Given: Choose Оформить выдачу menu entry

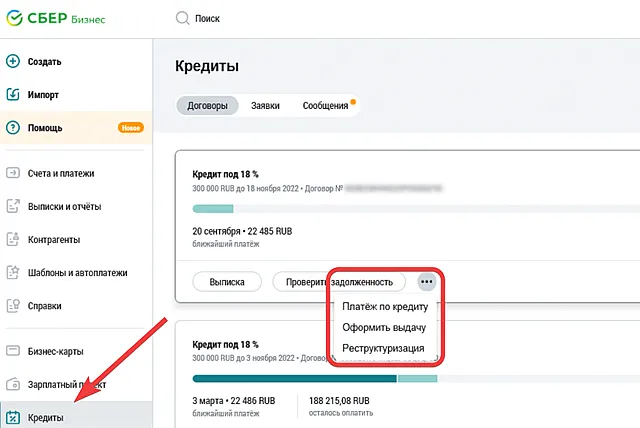Looking at the screenshot, I should click(x=384, y=327).
